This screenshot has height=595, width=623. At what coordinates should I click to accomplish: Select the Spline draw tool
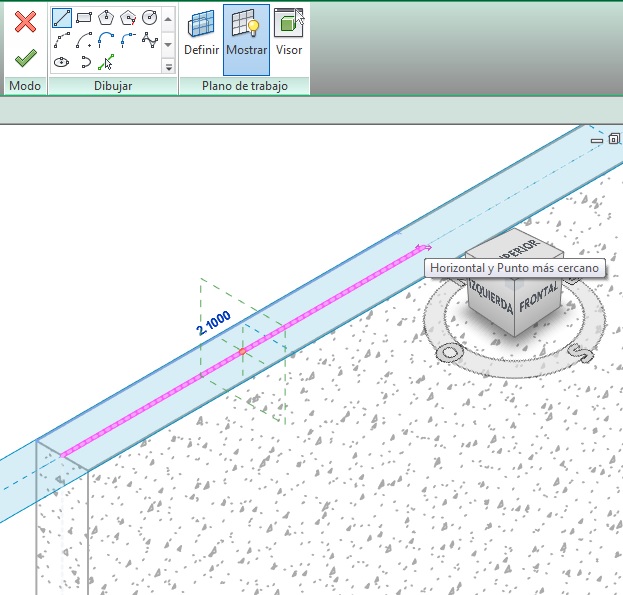150,40
